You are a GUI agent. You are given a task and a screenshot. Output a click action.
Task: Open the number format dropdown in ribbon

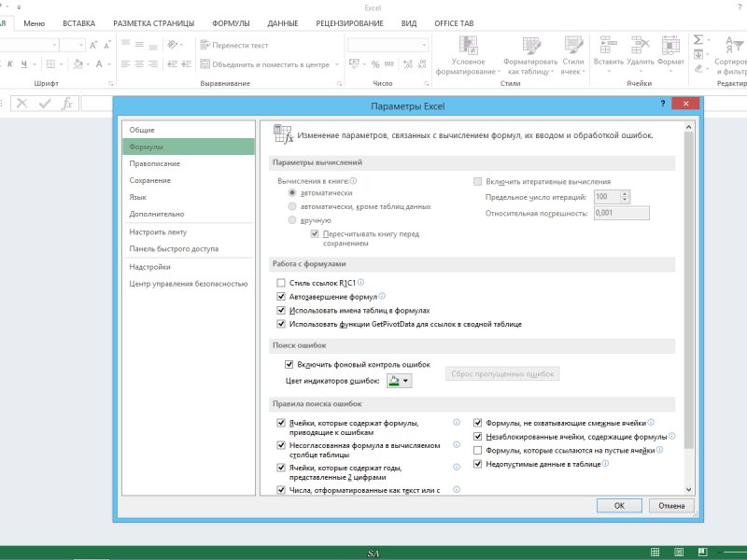pos(424,45)
